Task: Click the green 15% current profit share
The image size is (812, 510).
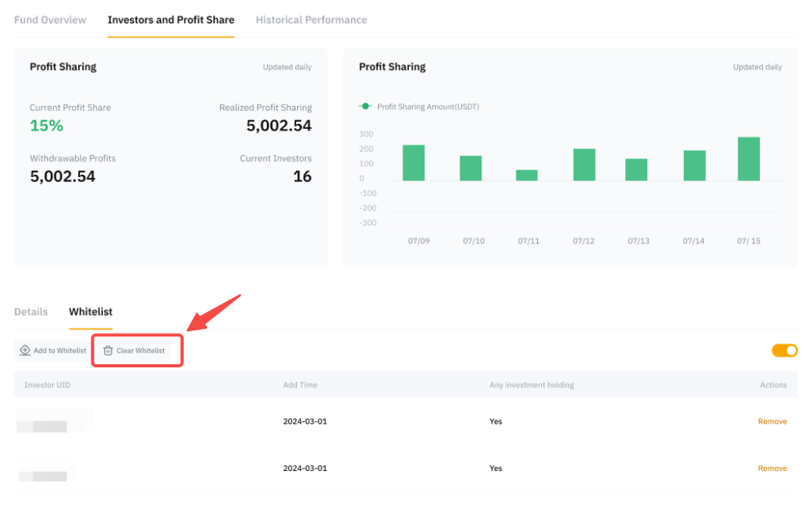Action: (x=47, y=126)
